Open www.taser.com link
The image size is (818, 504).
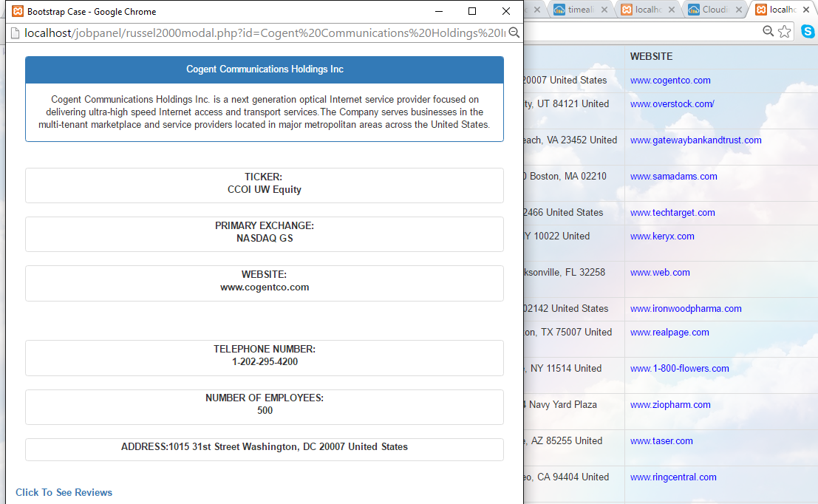tap(661, 441)
